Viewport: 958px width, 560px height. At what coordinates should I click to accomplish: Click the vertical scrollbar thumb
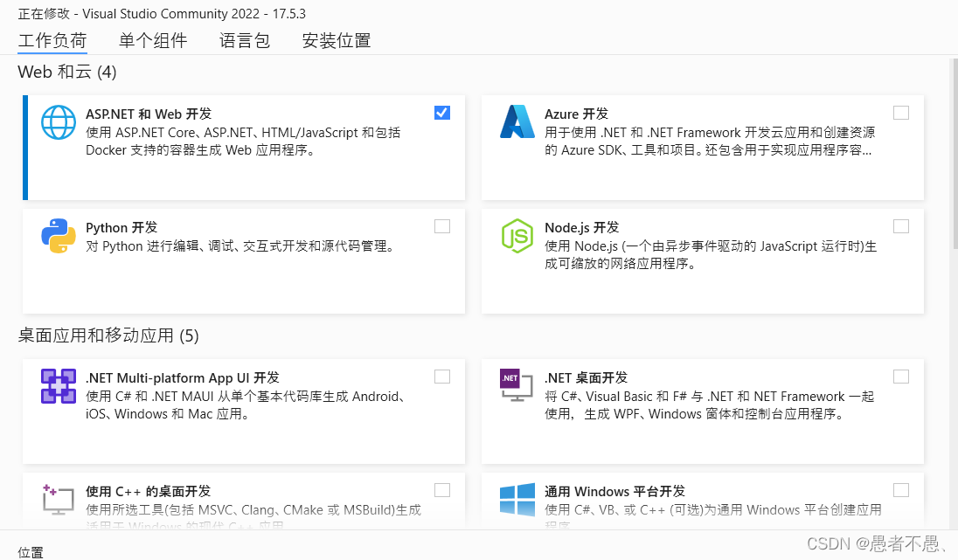click(x=955, y=154)
